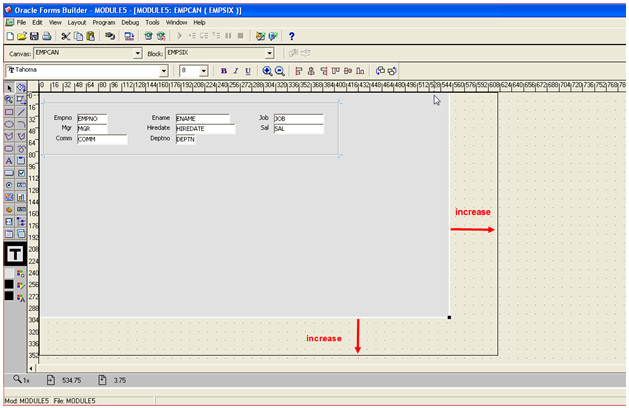This screenshot has height=408, width=629.
Task: Click the Zoom Out magnifier icon
Action: 280,71
